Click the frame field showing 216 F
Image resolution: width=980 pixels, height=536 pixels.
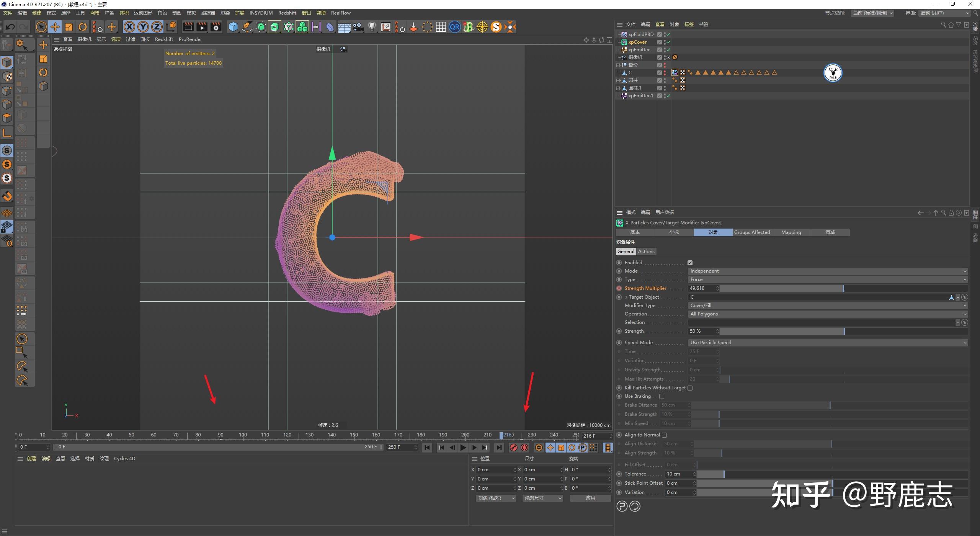click(593, 436)
